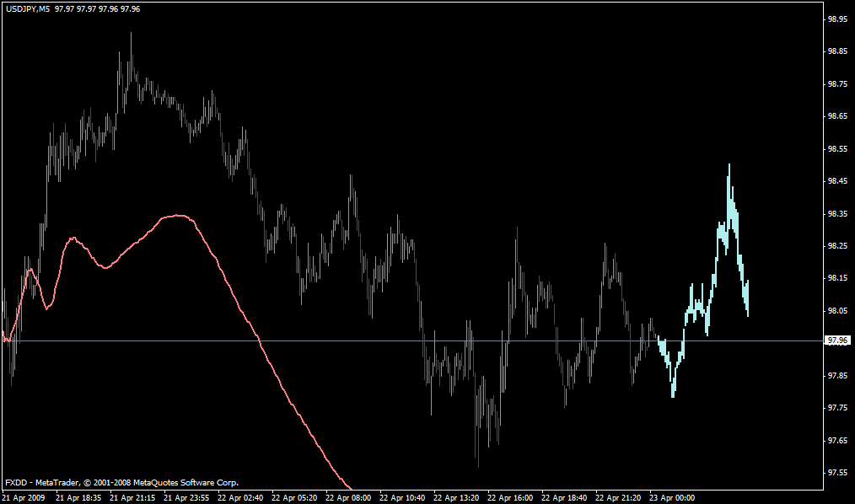This screenshot has width=855, height=504.
Task: Click the 97.75 price scale label
Action: tap(837, 408)
